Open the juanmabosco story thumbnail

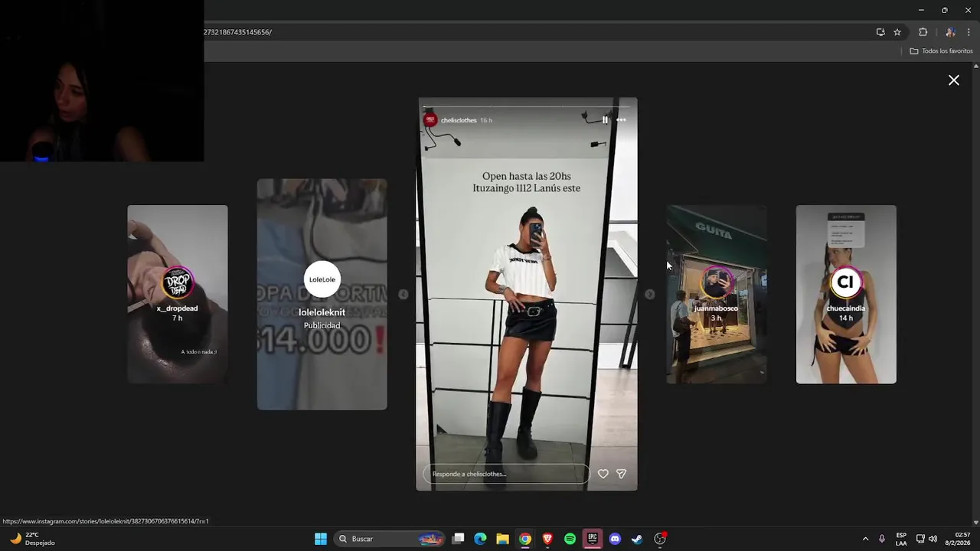(716, 294)
